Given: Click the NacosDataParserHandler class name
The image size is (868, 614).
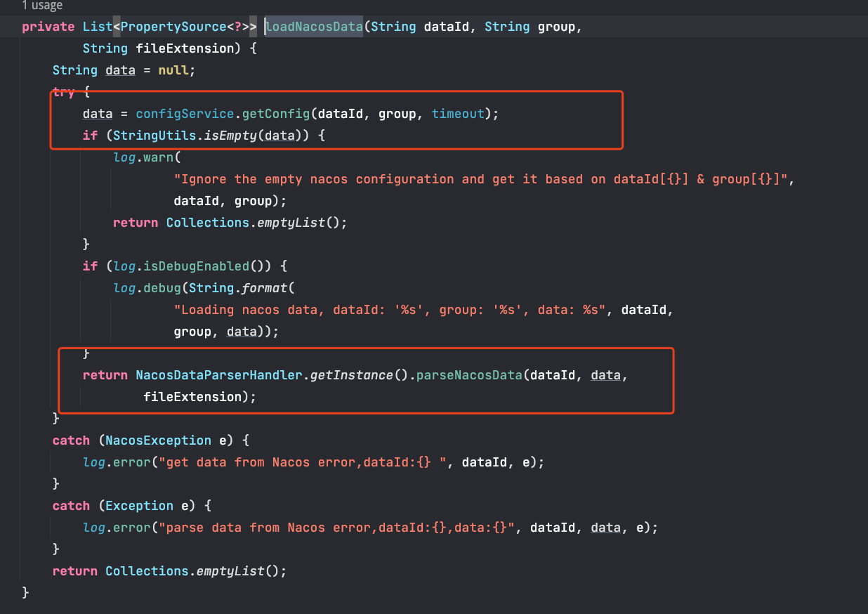Looking at the screenshot, I should point(219,375).
